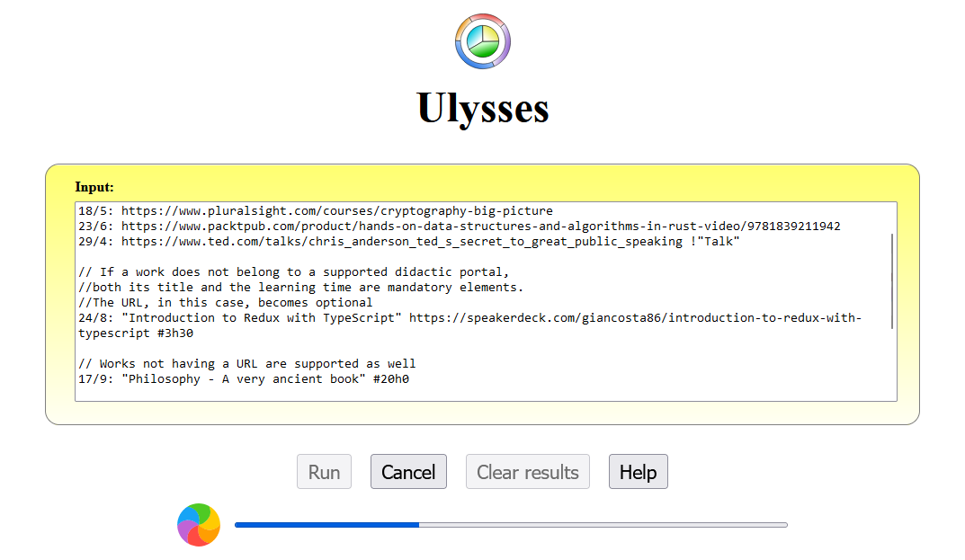Image resolution: width=965 pixels, height=560 pixels.
Task: Click the Ulysses title heading
Action: (x=482, y=108)
